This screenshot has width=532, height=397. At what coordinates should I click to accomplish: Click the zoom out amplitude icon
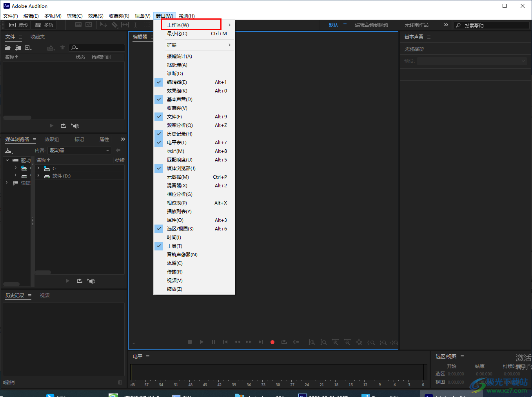click(323, 342)
